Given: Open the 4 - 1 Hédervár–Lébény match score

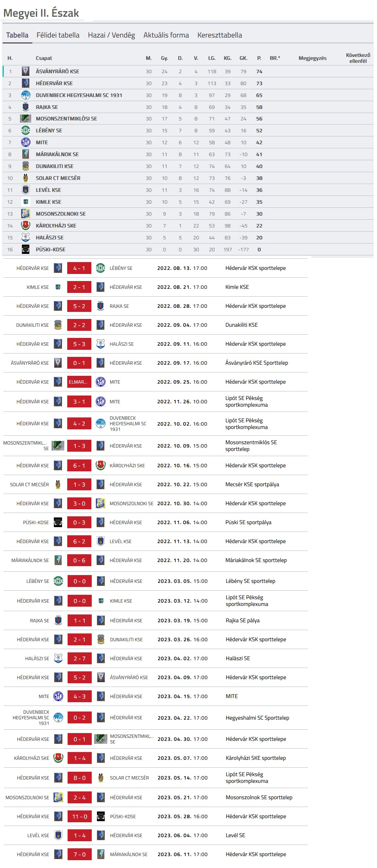Looking at the screenshot, I should coord(79,268).
